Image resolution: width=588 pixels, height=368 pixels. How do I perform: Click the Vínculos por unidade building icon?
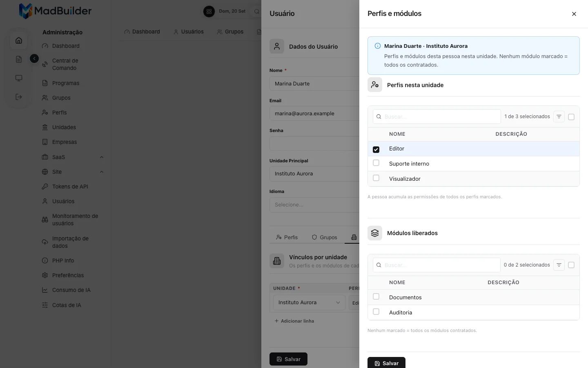[x=277, y=261]
